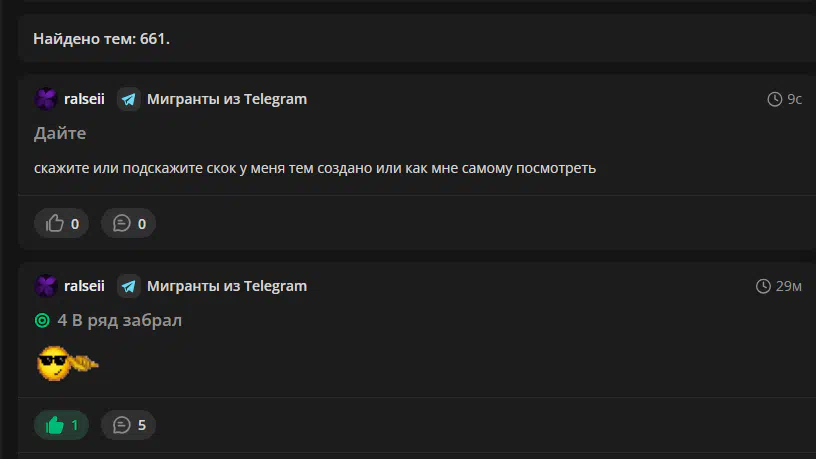The height and width of the screenshot is (459, 816).
Task: Click Telegram icon in first post header
Action: [129, 99]
